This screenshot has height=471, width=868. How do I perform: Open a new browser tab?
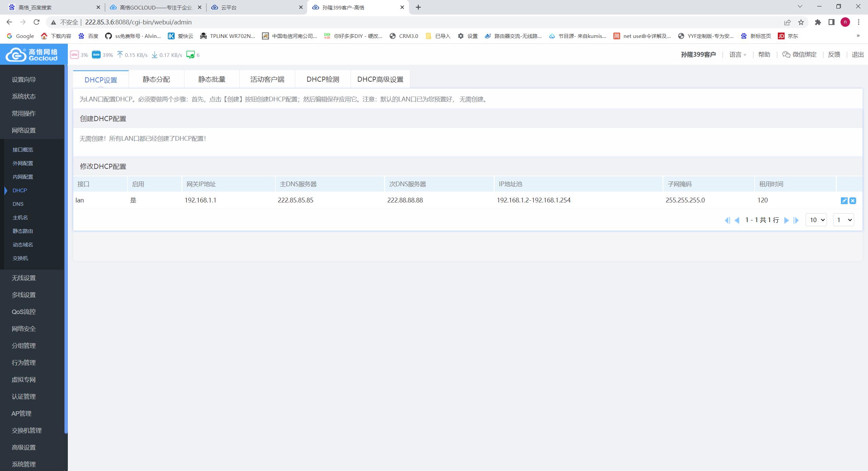coord(418,7)
